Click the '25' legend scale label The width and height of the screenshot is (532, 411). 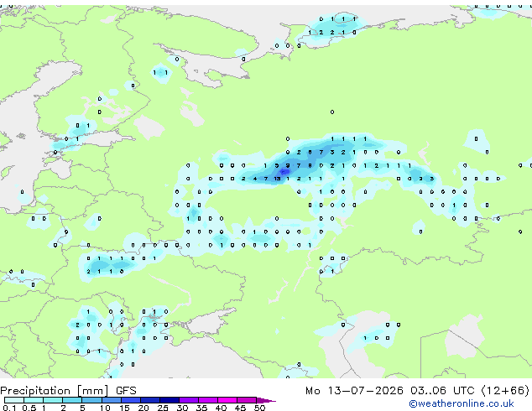pyautogui.click(x=163, y=408)
